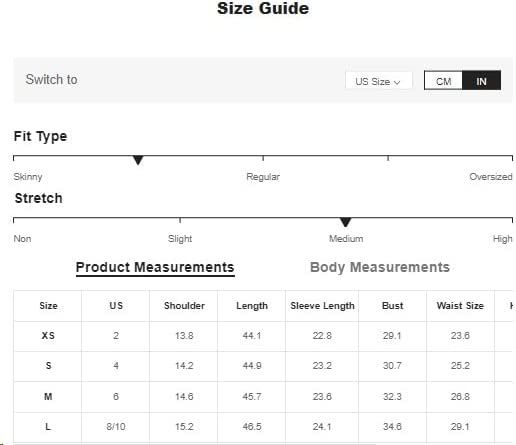Click the Slight label on the stretch scale
This screenshot has height=445, width=516.
pyautogui.click(x=180, y=239)
